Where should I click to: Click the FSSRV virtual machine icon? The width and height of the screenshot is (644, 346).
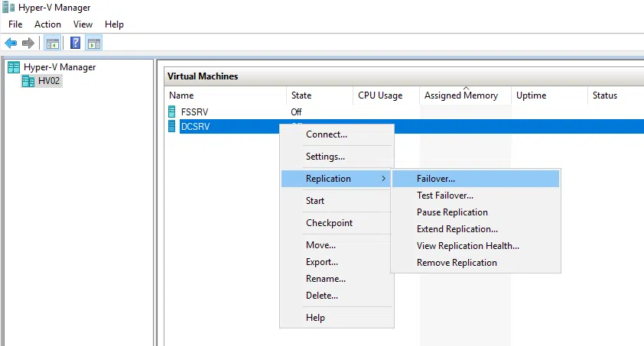coord(173,112)
